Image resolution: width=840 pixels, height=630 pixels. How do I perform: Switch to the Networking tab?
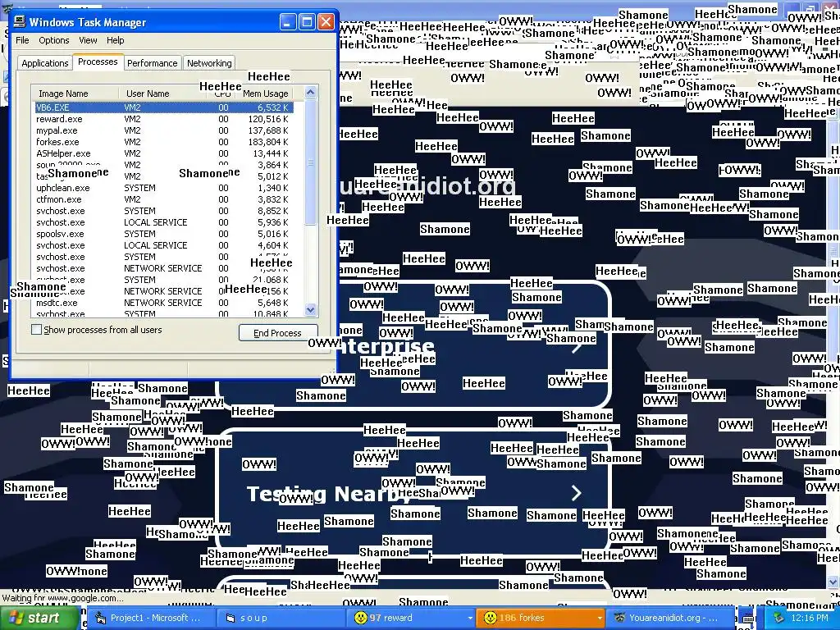[x=209, y=63]
